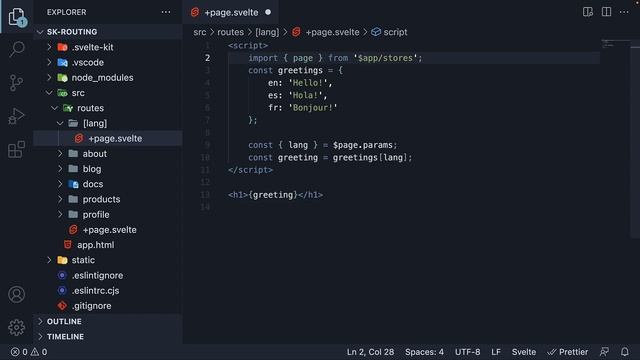
Task: Change file encoding UTF-8
Action: coord(467,352)
